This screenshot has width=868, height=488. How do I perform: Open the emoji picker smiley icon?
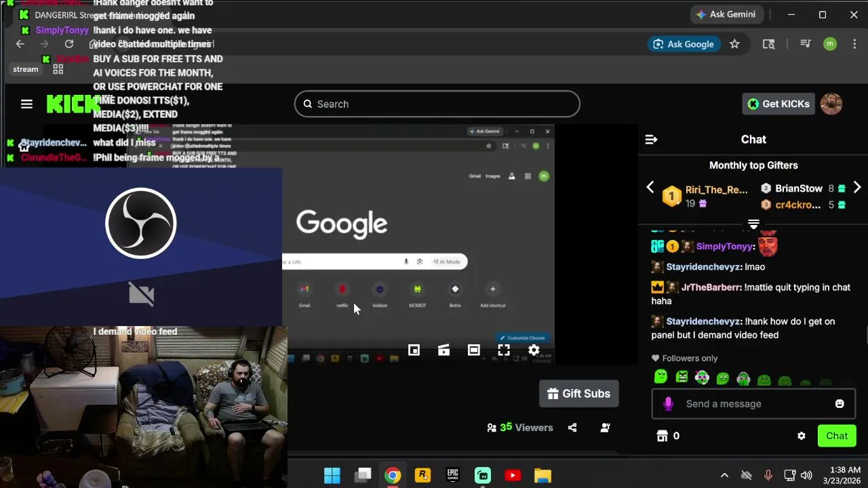pyautogui.click(x=840, y=404)
